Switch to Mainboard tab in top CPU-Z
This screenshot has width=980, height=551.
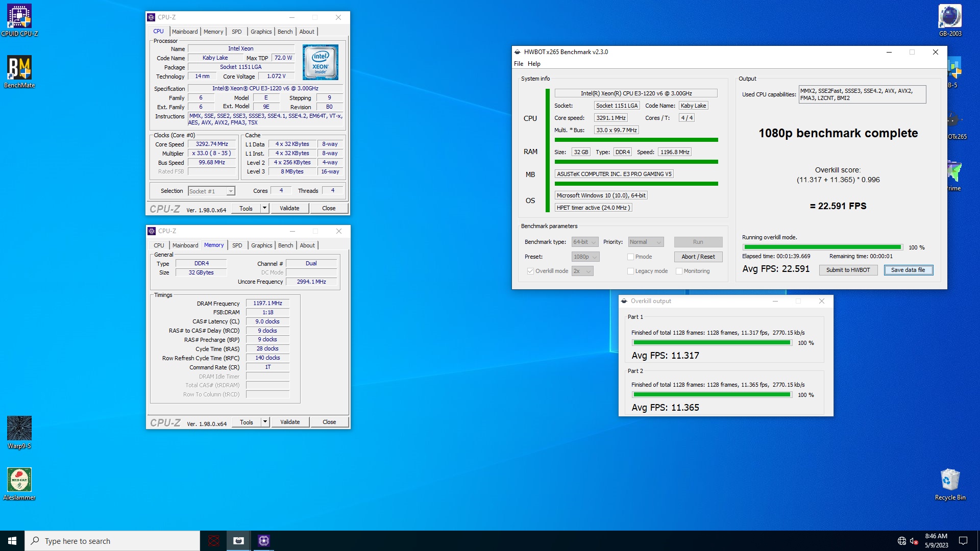coord(185,32)
